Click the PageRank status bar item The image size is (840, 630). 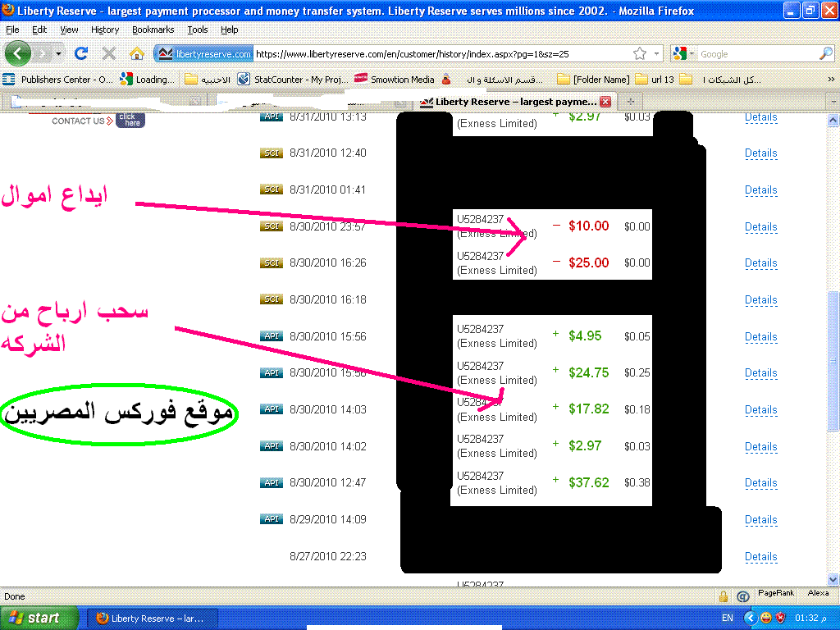click(776, 593)
